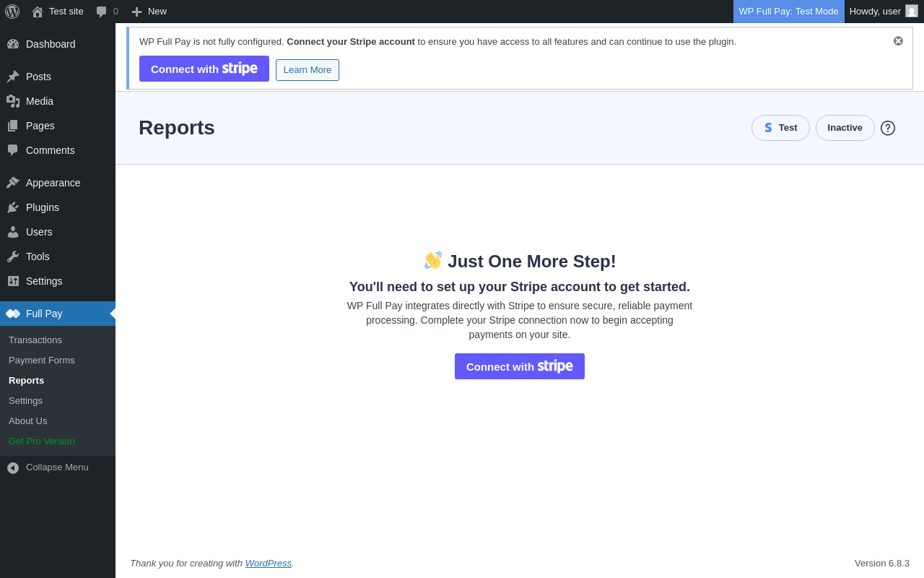
Task: Open the Users menu item
Action: click(x=58, y=232)
